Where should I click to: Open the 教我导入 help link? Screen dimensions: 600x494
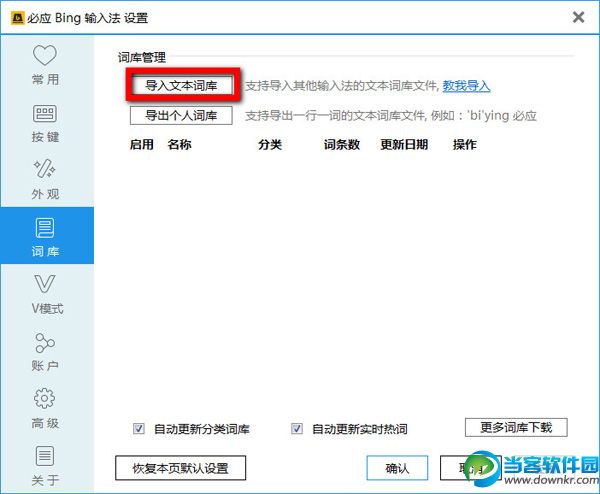pyautogui.click(x=466, y=86)
